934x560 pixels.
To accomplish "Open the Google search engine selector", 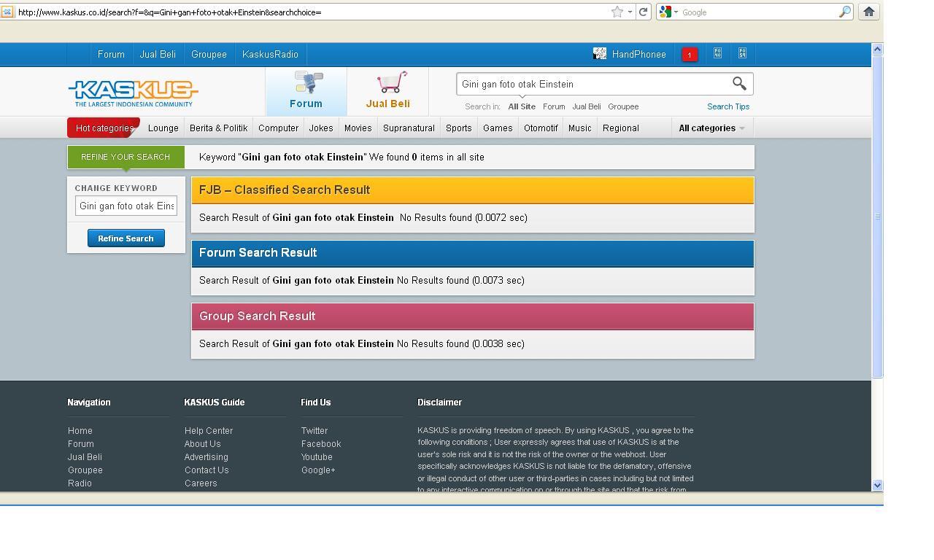I will 668,12.
